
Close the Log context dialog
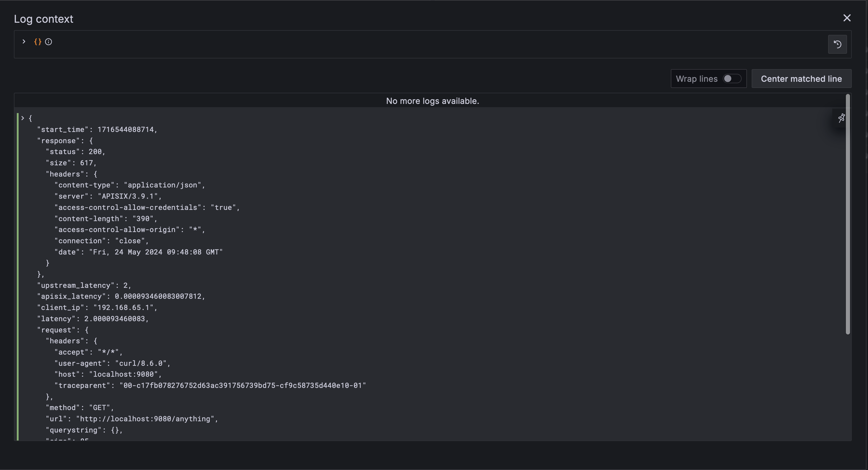click(x=846, y=18)
